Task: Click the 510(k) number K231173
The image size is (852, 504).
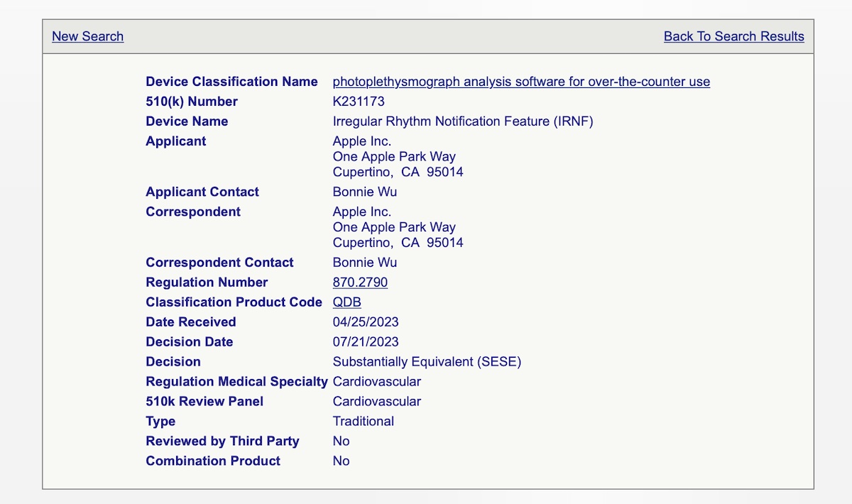Action: tap(359, 102)
